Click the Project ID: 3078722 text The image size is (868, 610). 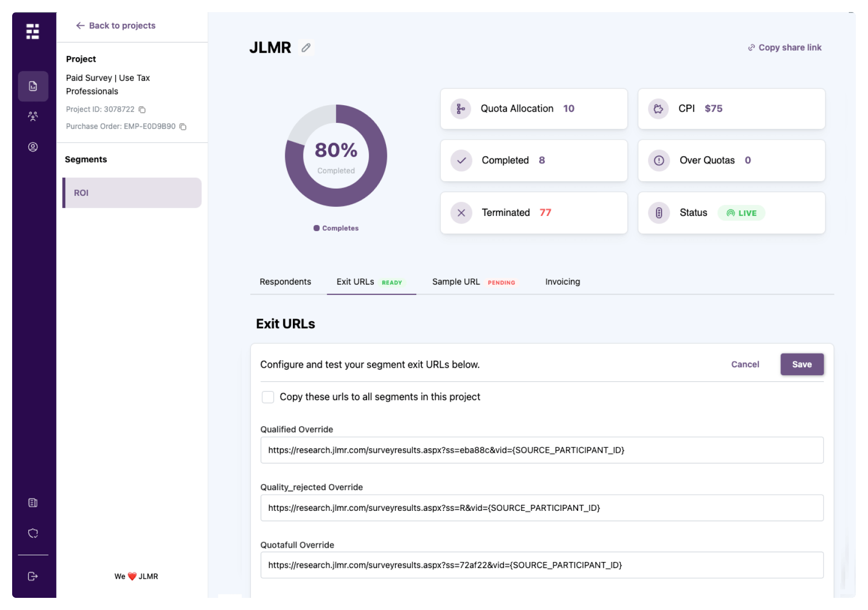click(100, 109)
